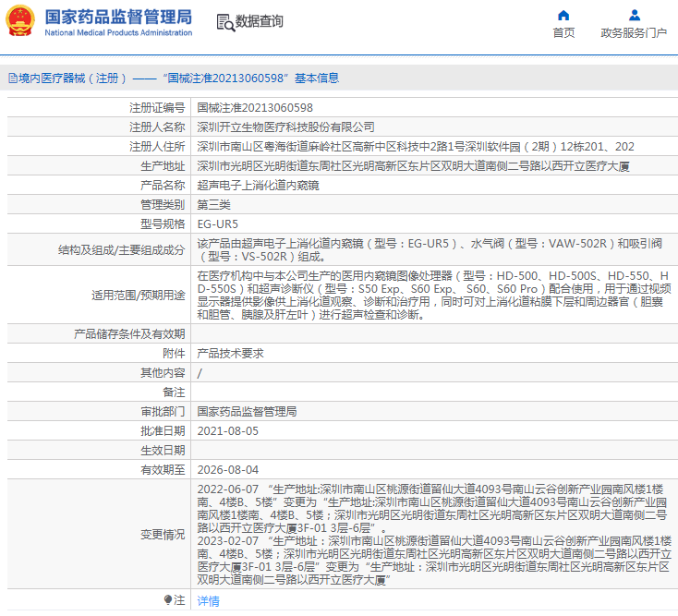
Task: Open the 详情 details link
Action: pyautogui.click(x=209, y=601)
